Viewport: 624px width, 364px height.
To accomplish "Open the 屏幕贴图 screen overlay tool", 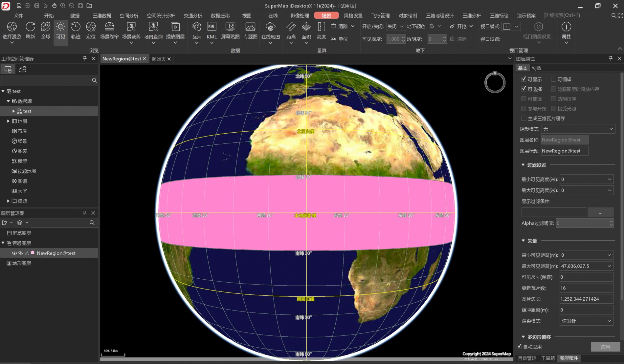I will [230, 30].
